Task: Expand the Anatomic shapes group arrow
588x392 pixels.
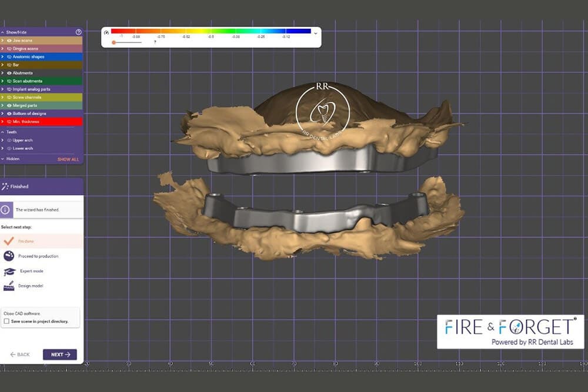Action: [x=3, y=57]
